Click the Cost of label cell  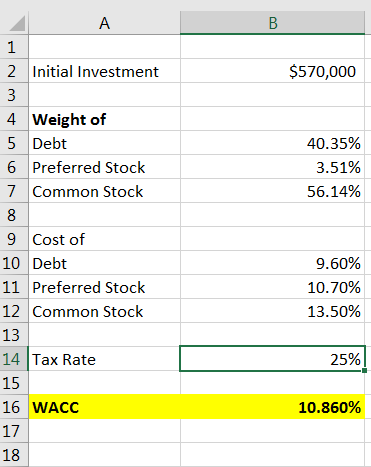104,239
